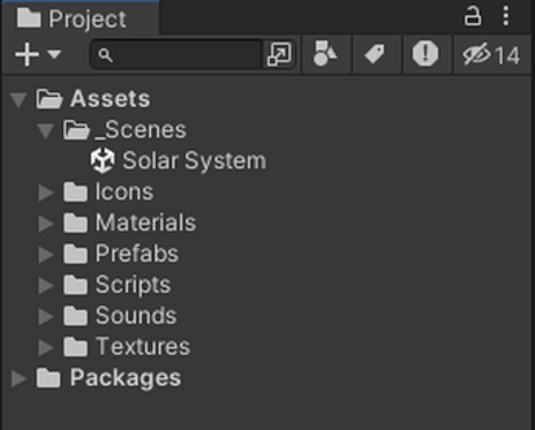Expand the Icons folder arrow
The width and height of the screenshot is (535, 430).
[x=46, y=193]
